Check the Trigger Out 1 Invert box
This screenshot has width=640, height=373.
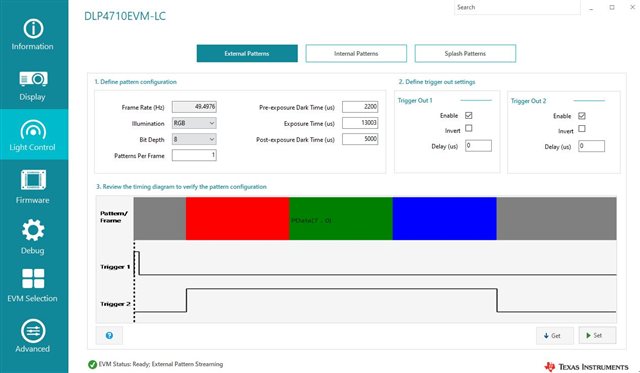tap(469, 128)
